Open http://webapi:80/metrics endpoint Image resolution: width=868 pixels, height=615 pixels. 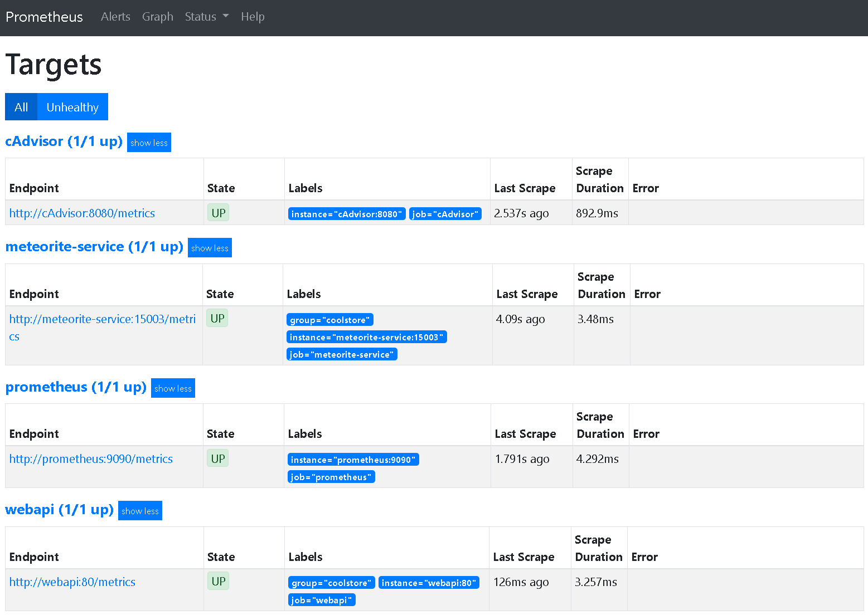tap(72, 582)
